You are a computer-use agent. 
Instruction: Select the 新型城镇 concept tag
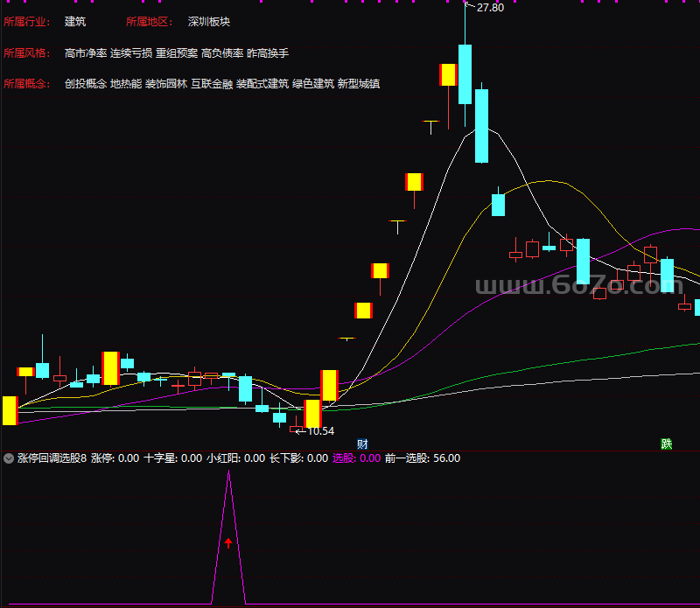pyautogui.click(x=359, y=84)
